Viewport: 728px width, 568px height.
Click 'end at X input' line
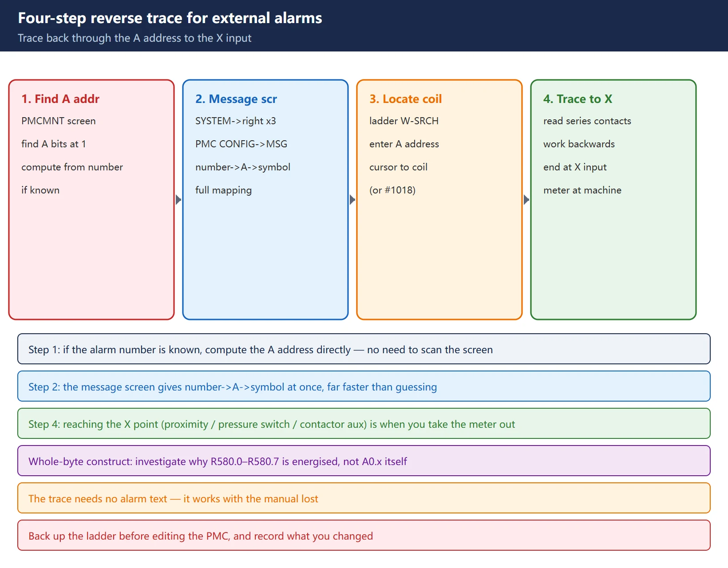(x=575, y=167)
